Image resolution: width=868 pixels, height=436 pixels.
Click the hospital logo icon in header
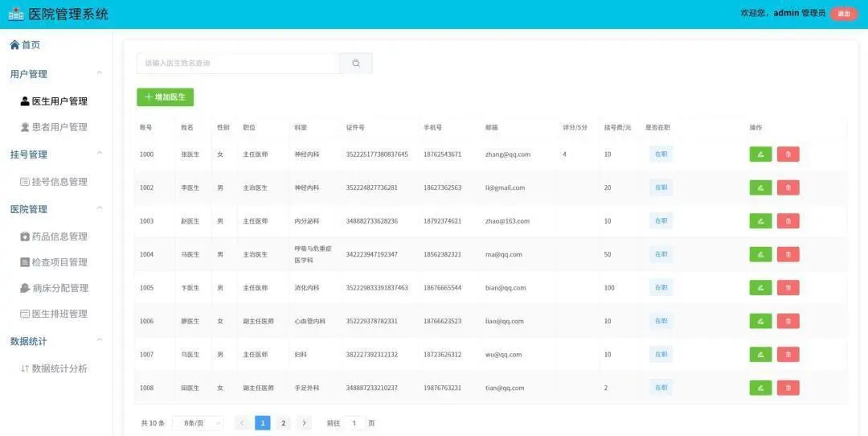pyautogui.click(x=15, y=14)
